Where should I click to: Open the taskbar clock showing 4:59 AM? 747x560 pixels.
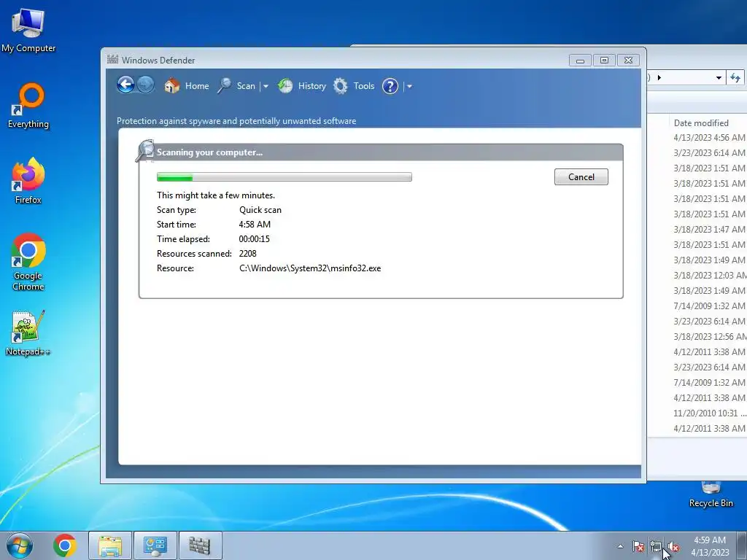point(709,546)
